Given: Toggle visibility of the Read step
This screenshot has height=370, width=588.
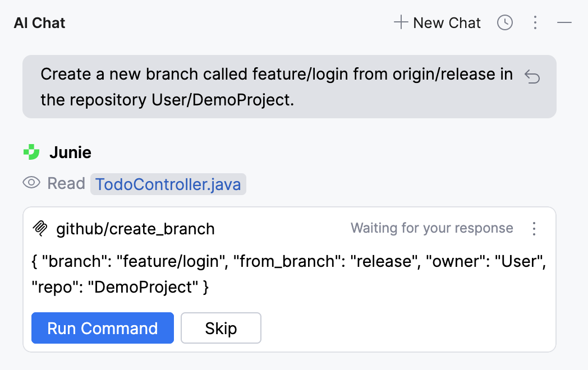Looking at the screenshot, I should (31, 183).
